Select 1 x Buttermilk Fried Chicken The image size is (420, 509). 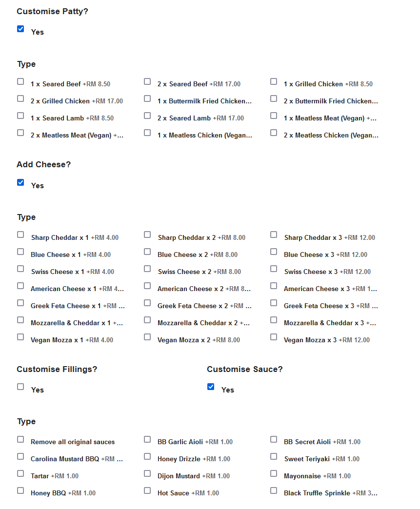tap(147, 98)
